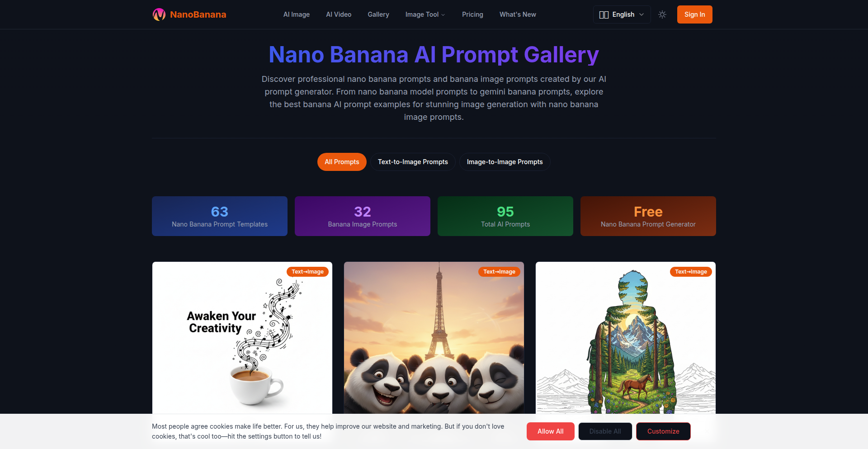This screenshot has width=868, height=449.
Task: Switch to Image-to-Image Prompts filter
Action: click(505, 162)
